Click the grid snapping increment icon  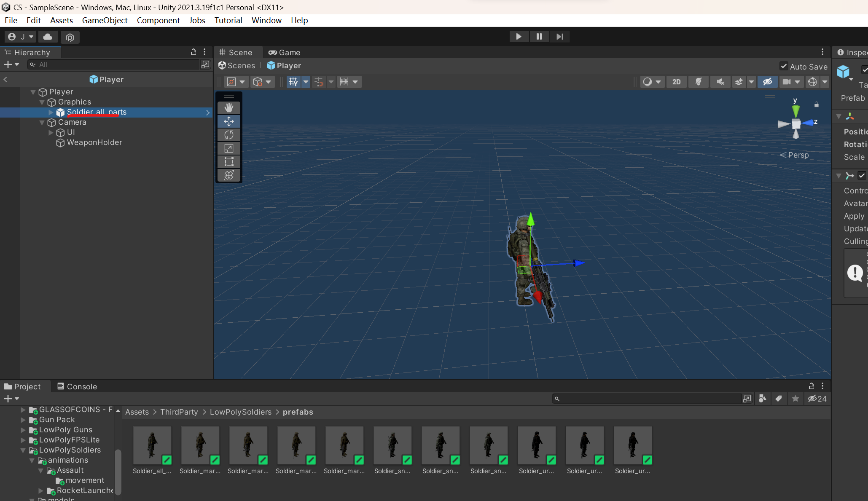pos(344,82)
